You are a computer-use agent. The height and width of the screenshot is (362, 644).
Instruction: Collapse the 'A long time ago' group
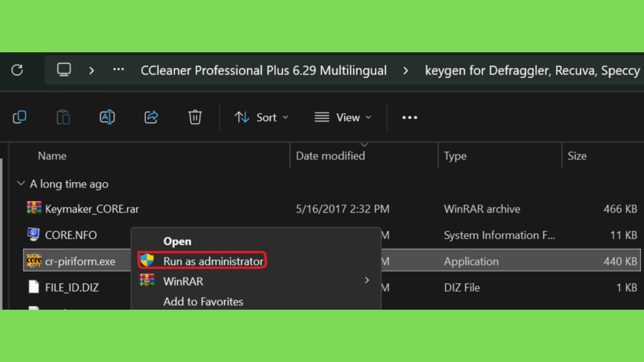[x=21, y=184]
